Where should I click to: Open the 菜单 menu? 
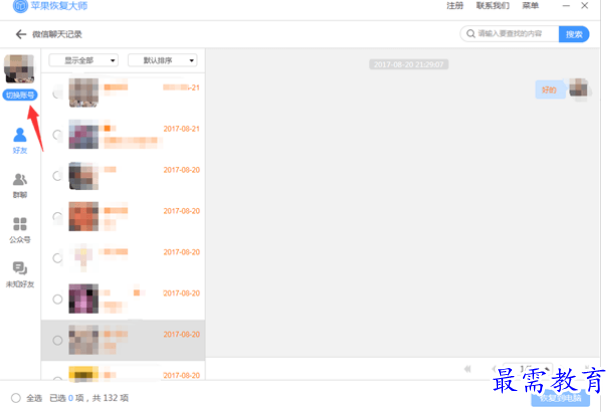click(530, 5)
